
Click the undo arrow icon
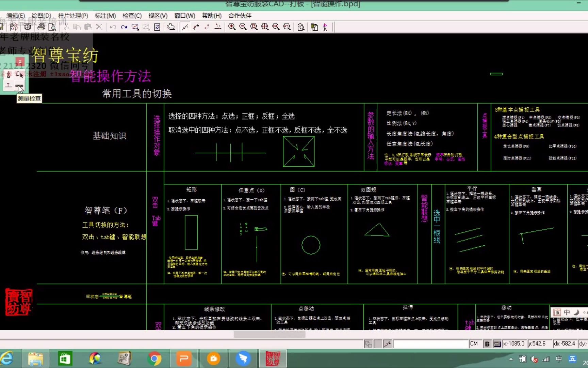(113, 27)
